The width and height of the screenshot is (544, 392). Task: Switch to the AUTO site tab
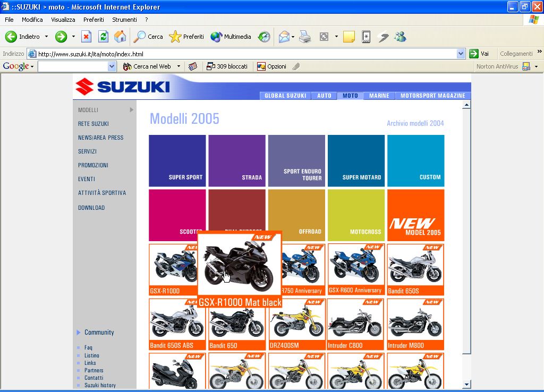[x=324, y=96]
